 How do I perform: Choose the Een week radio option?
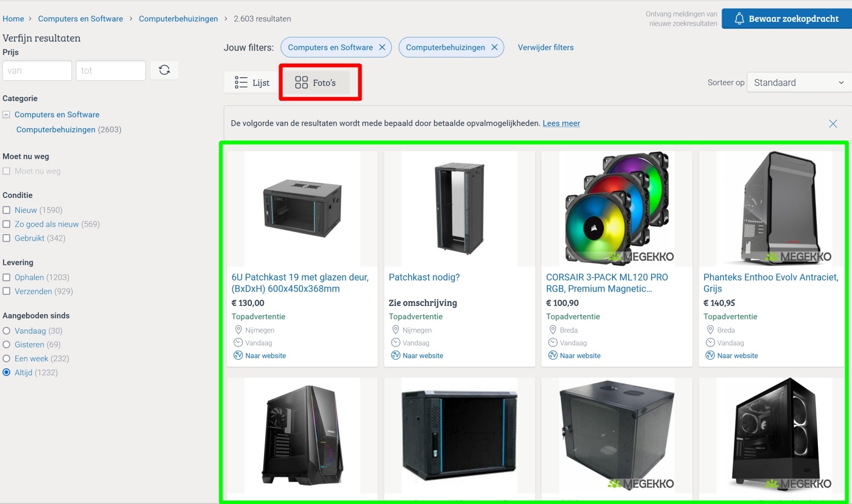(6, 358)
